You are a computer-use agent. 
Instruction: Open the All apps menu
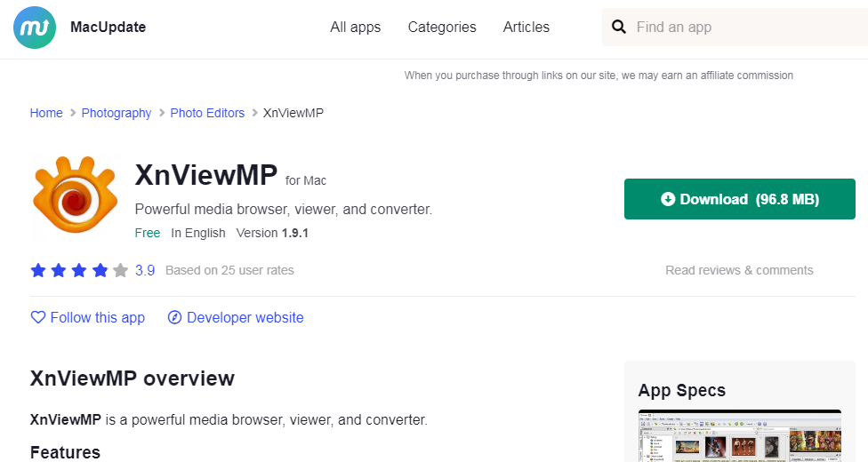pos(355,28)
